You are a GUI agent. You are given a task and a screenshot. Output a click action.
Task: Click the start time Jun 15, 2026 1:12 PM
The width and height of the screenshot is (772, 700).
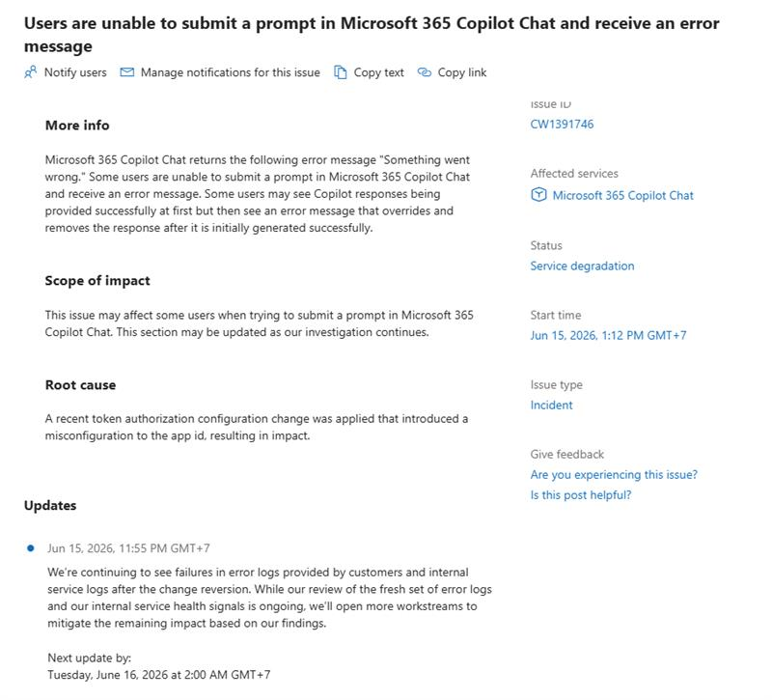click(608, 335)
